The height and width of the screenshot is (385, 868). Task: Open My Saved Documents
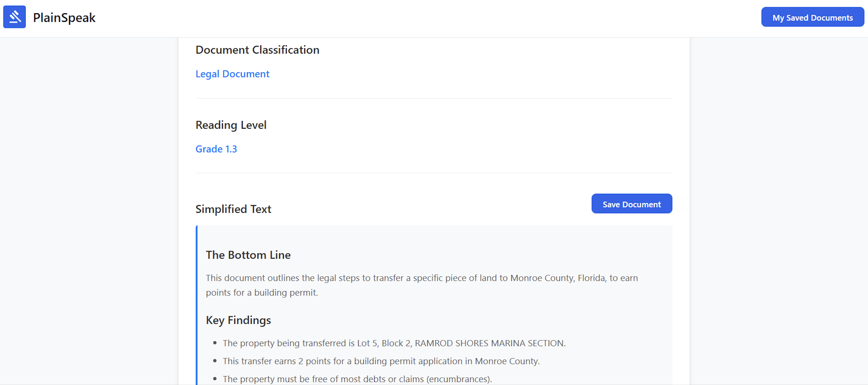[x=813, y=18]
